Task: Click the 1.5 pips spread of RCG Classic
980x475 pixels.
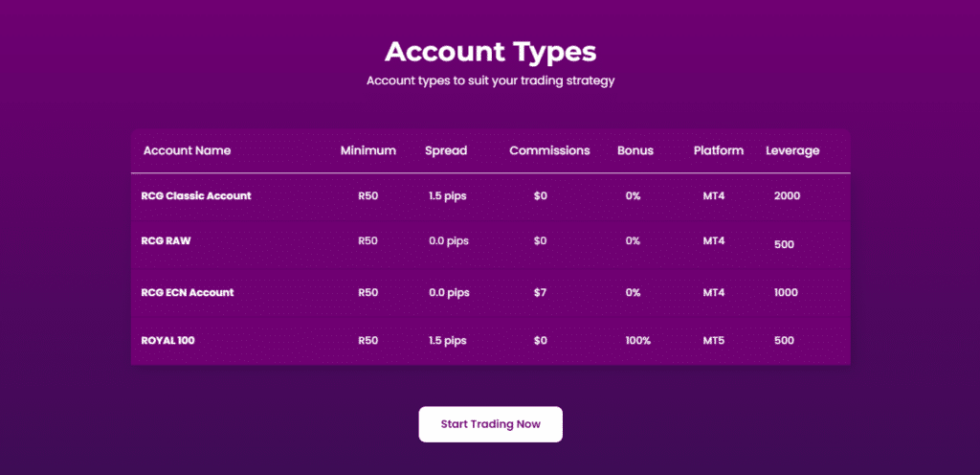Action: (448, 196)
